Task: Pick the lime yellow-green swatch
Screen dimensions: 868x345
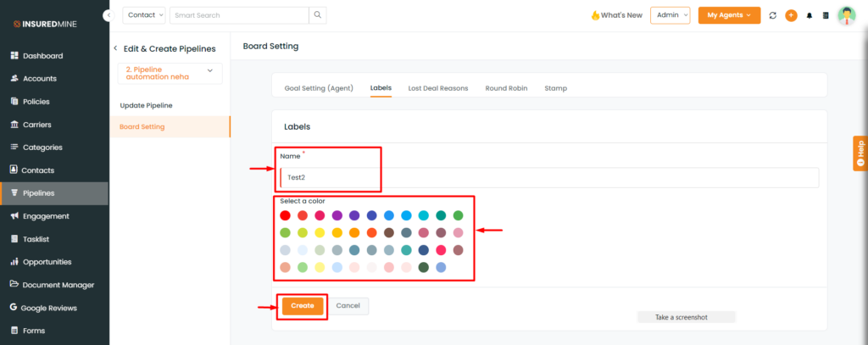Action: coord(303,232)
